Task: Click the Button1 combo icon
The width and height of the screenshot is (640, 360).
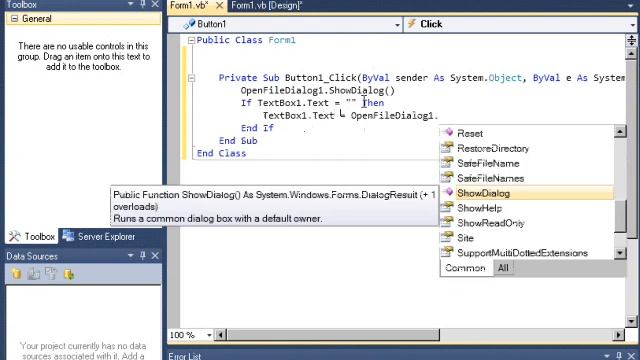Action: pyautogui.click(x=189, y=24)
